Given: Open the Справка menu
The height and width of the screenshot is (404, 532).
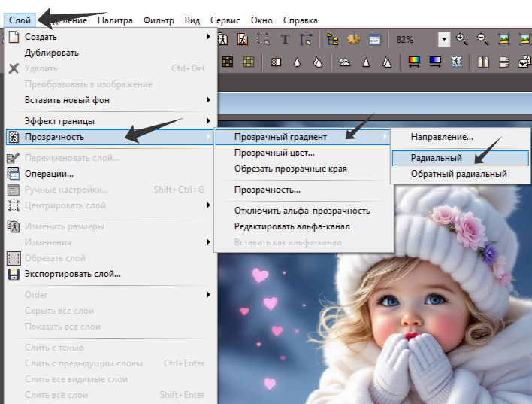Looking at the screenshot, I should coord(300,20).
